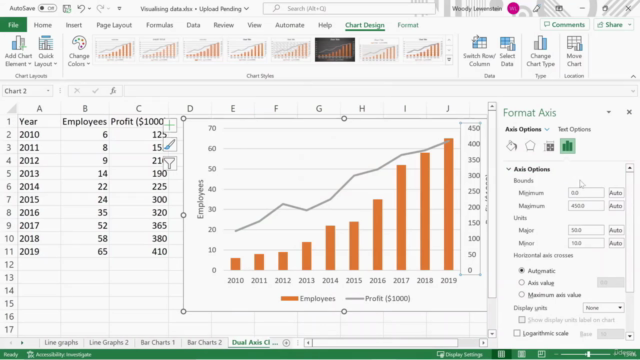
Task: Click Auto button beside Major
Action: [616, 230]
